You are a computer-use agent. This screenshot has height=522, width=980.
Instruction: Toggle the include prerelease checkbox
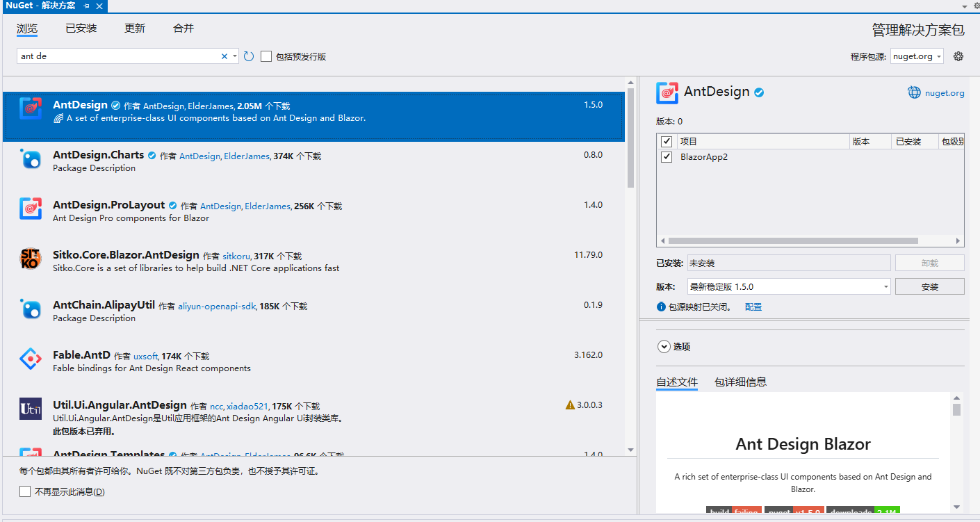266,56
